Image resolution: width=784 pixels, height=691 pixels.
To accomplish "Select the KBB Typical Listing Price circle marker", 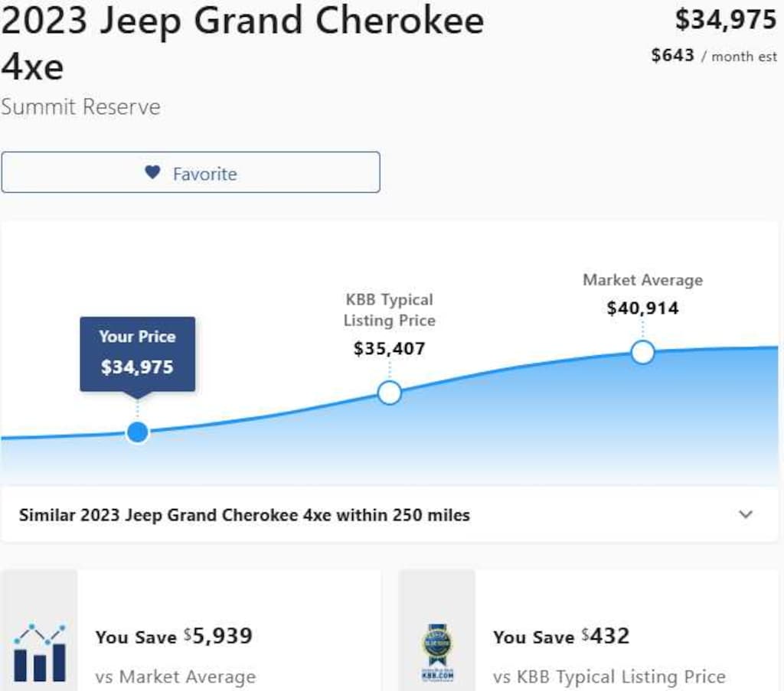I will click(x=390, y=392).
